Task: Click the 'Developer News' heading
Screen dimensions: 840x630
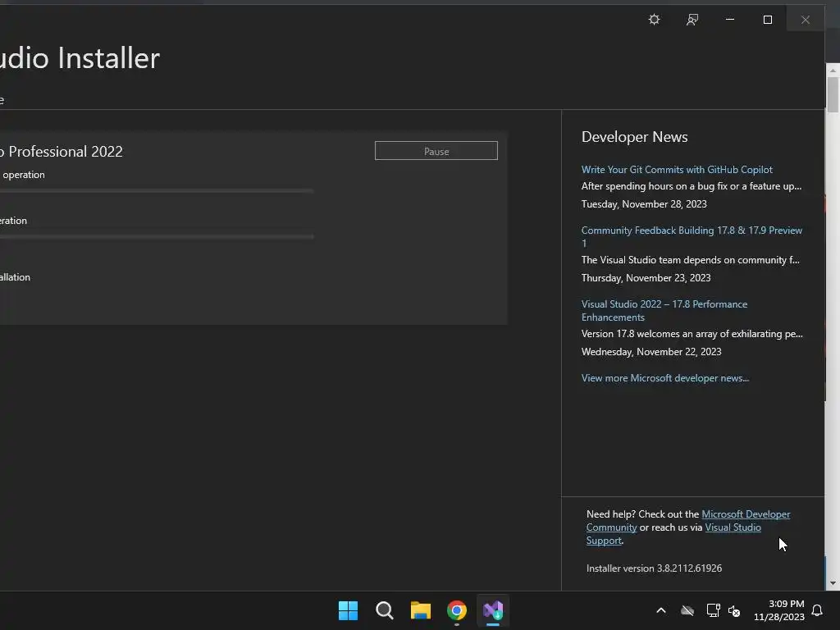Action: [634, 137]
